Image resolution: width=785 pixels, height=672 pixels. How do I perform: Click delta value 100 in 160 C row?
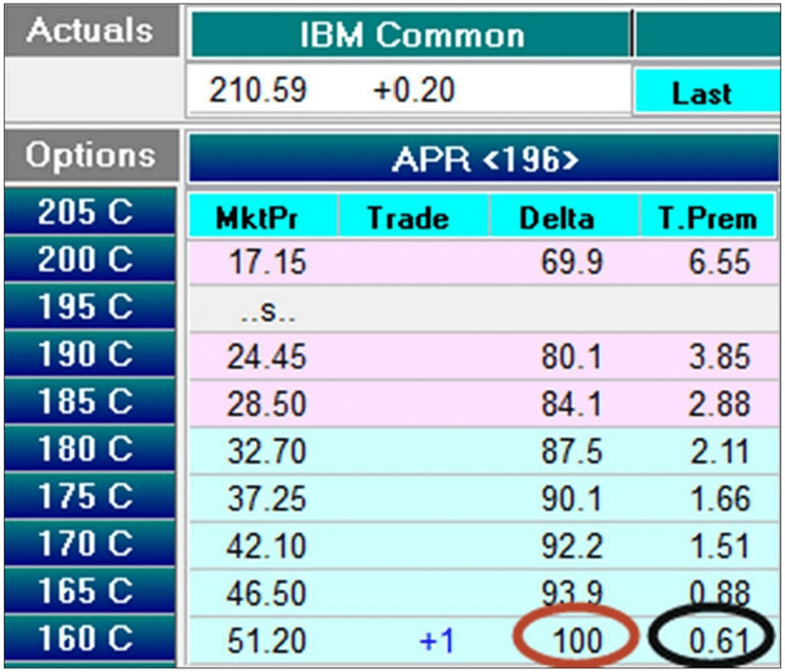[577, 641]
